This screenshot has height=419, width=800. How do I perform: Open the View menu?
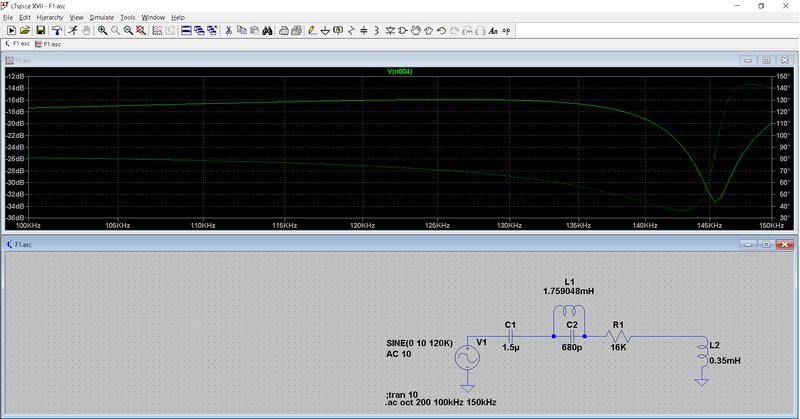pos(76,17)
